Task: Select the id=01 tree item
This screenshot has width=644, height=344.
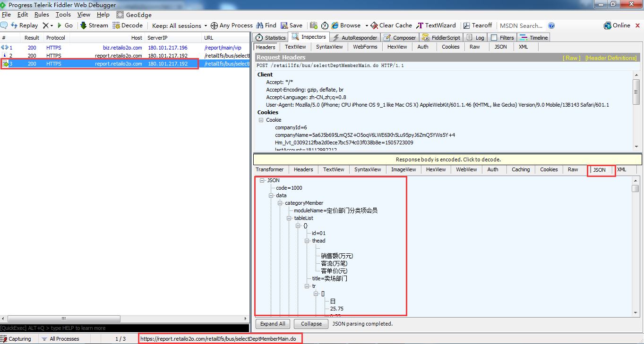Action: tap(319, 233)
